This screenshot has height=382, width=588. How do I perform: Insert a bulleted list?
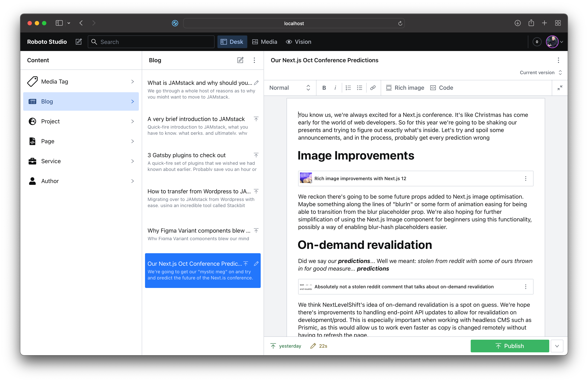pyautogui.click(x=360, y=88)
